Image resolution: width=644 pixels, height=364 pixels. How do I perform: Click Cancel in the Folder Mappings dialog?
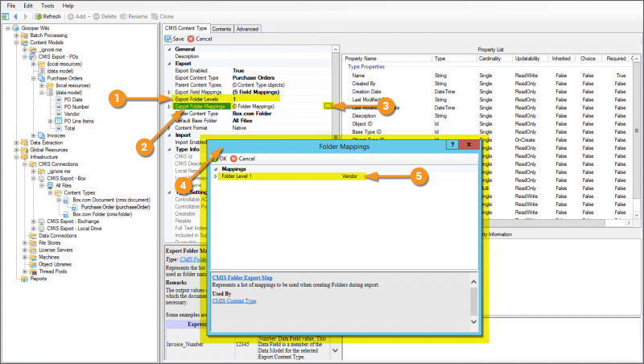coord(243,159)
